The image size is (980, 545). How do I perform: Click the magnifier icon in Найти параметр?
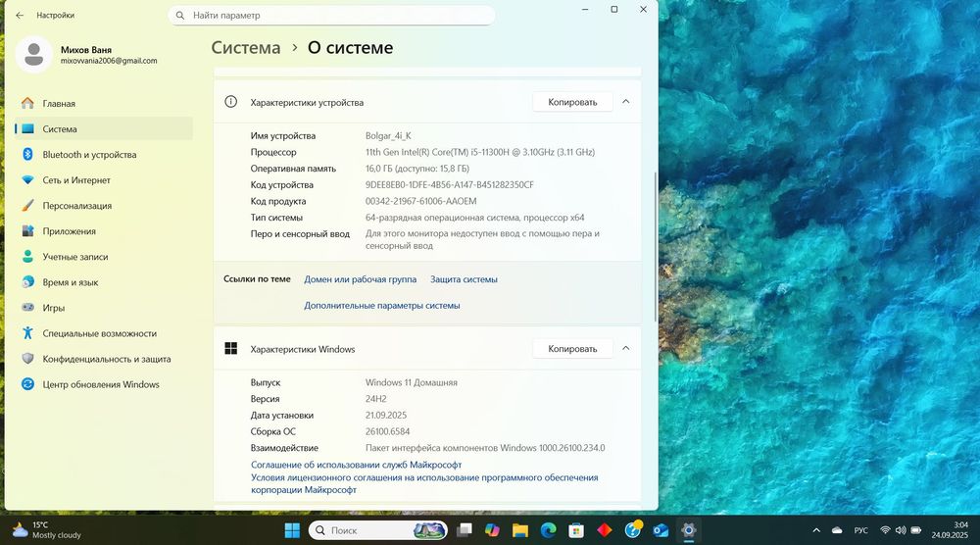coord(180,15)
